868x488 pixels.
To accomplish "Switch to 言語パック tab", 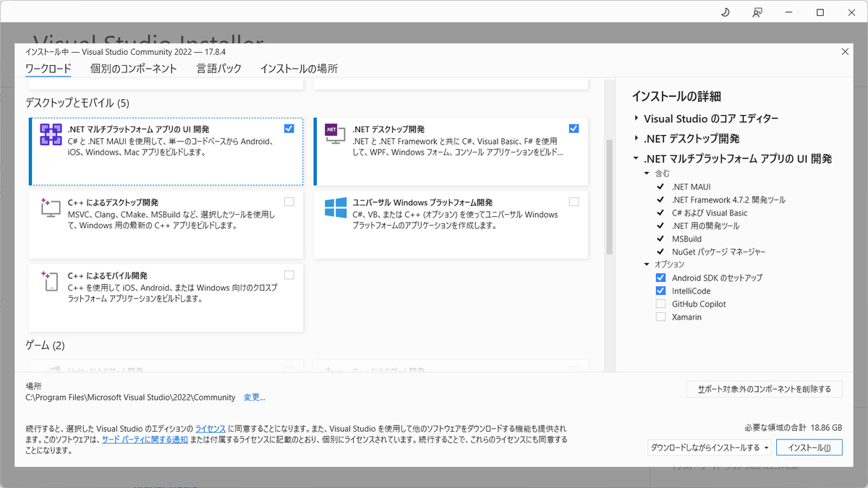I will (x=218, y=69).
